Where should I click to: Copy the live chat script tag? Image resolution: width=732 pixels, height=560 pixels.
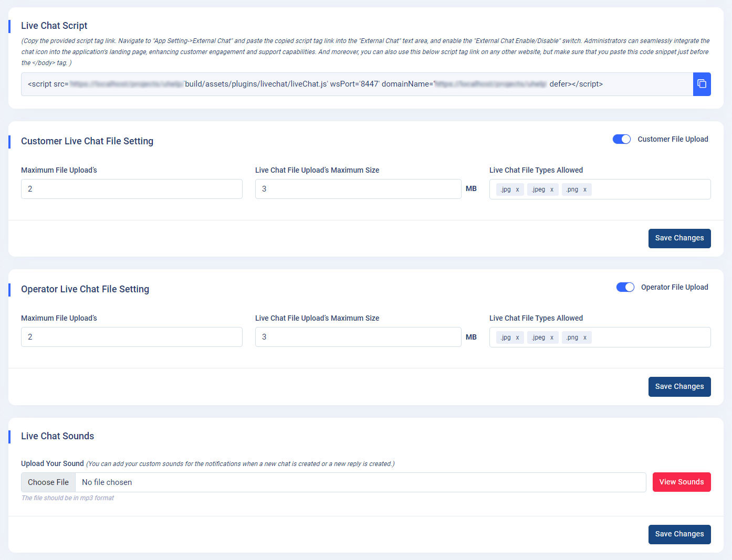[702, 84]
